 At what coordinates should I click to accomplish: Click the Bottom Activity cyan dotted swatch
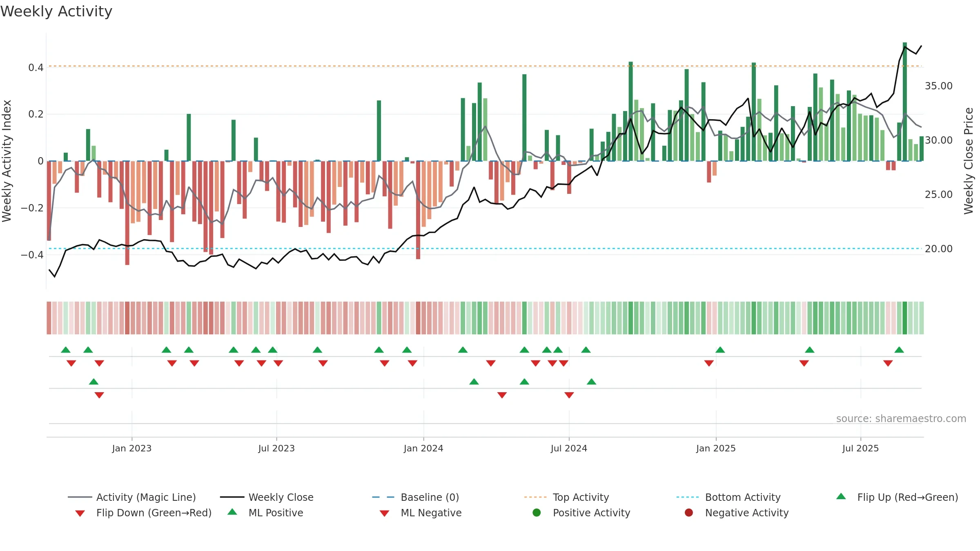click(688, 497)
